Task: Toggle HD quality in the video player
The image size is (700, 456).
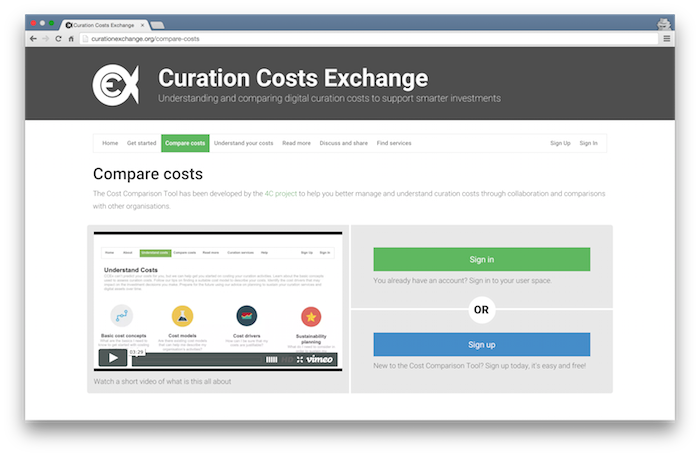Action: [x=287, y=359]
